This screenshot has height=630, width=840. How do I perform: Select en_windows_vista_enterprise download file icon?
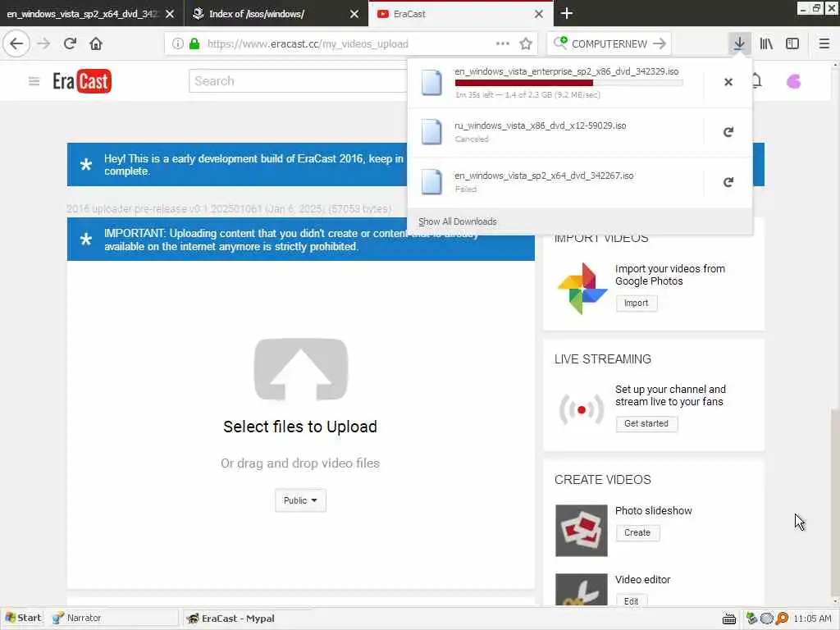431,83
